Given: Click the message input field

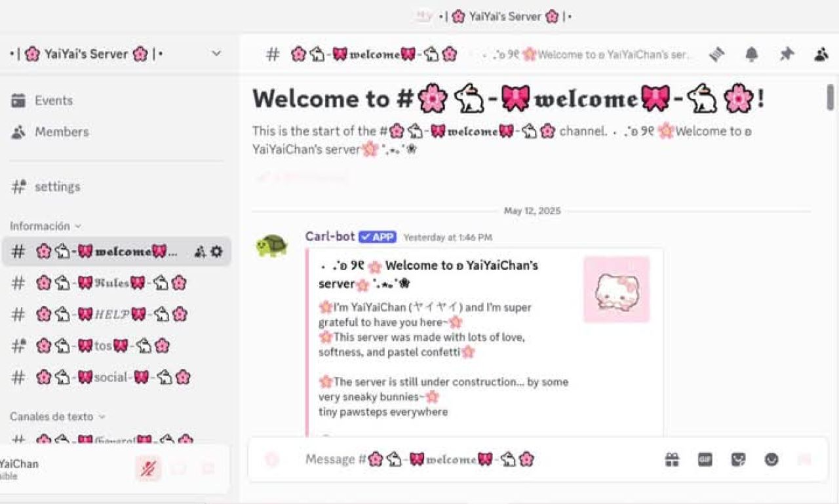Looking at the screenshot, I should pyautogui.click(x=478, y=459).
